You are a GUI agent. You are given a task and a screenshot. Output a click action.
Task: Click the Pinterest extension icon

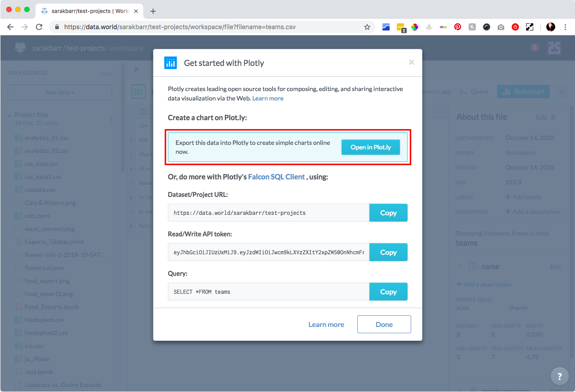tap(457, 27)
